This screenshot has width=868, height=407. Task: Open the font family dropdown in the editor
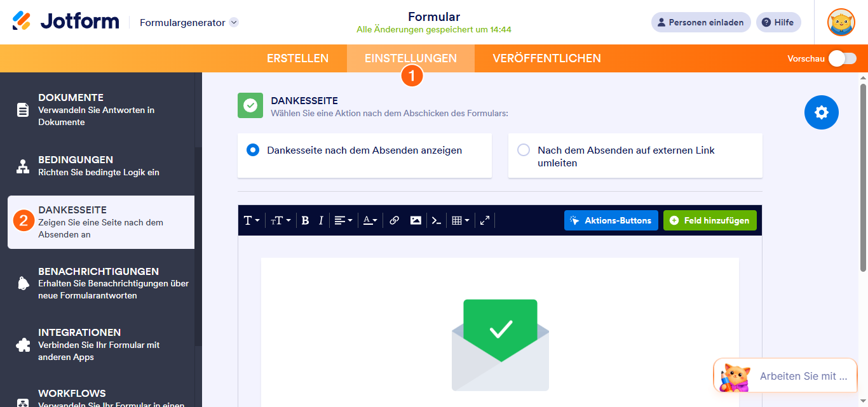tap(250, 220)
